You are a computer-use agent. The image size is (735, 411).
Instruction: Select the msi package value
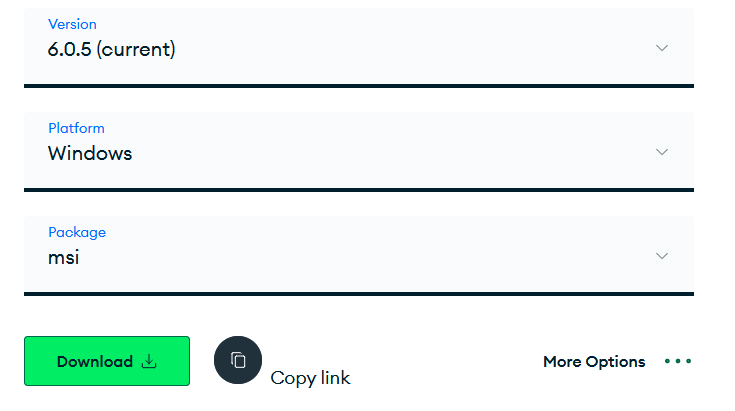(63, 257)
